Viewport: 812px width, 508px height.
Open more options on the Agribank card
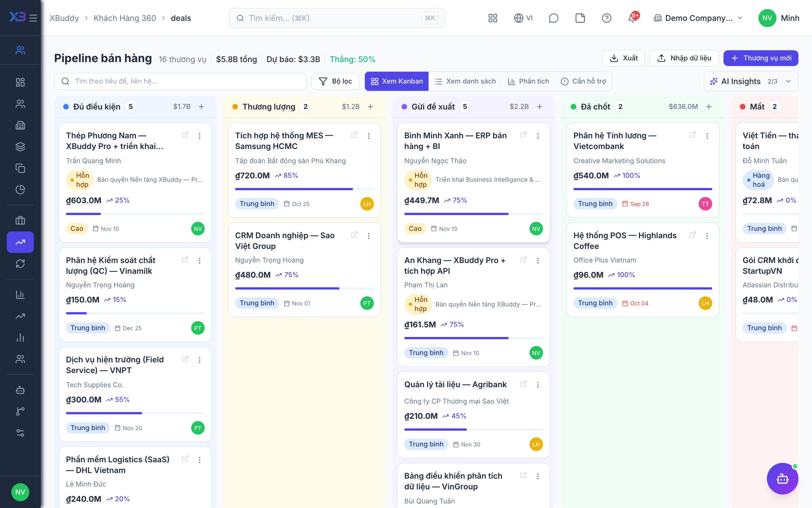coord(538,385)
